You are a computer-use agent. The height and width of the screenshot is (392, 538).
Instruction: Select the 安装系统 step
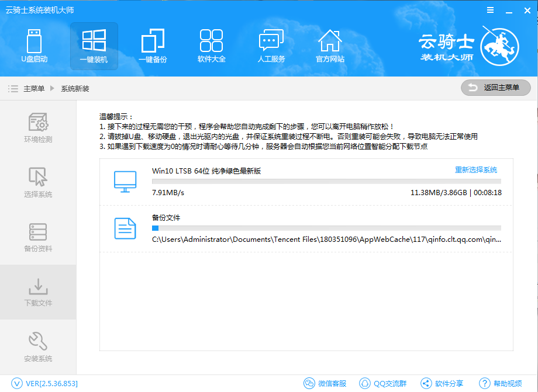(x=38, y=347)
